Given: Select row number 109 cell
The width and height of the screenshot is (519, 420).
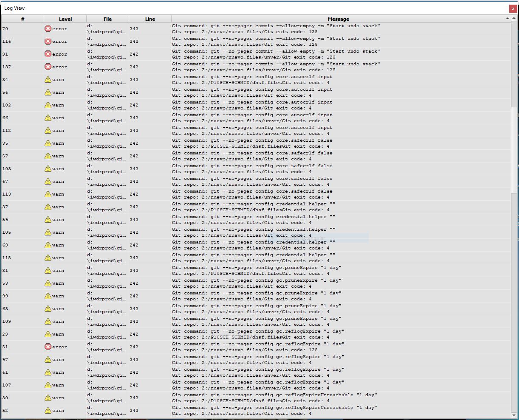Looking at the screenshot, I should (23, 322).
